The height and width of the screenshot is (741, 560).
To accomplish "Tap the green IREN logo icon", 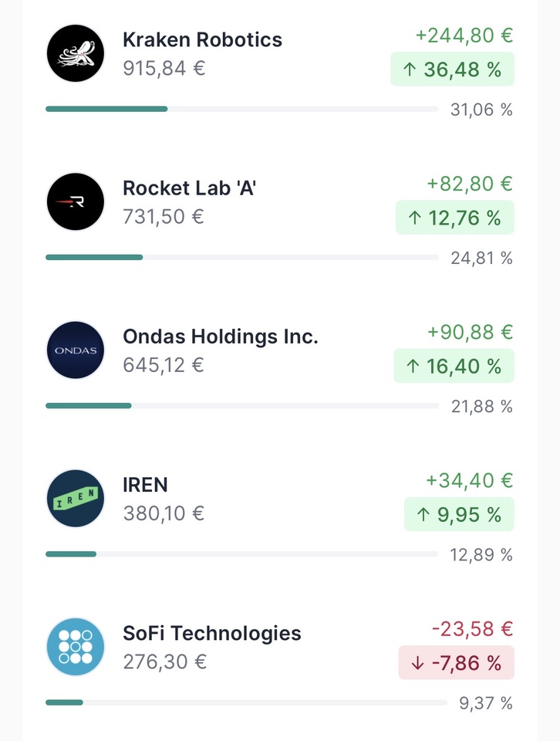I will tap(75, 498).
